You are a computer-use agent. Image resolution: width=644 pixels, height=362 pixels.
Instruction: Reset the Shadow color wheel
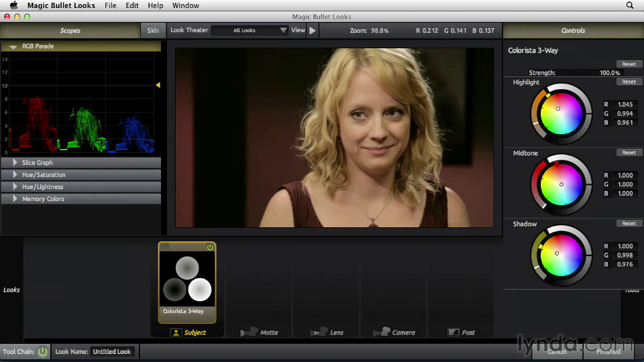pos(629,223)
